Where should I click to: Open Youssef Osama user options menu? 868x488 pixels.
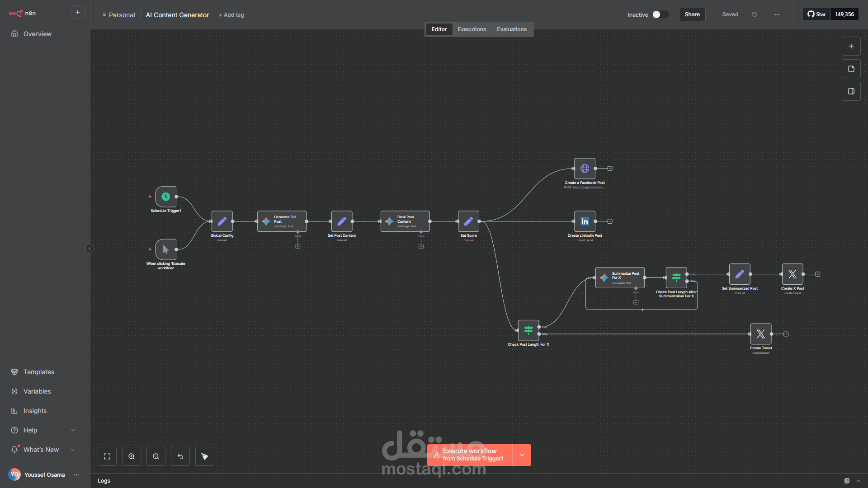(x=76, y=474)
